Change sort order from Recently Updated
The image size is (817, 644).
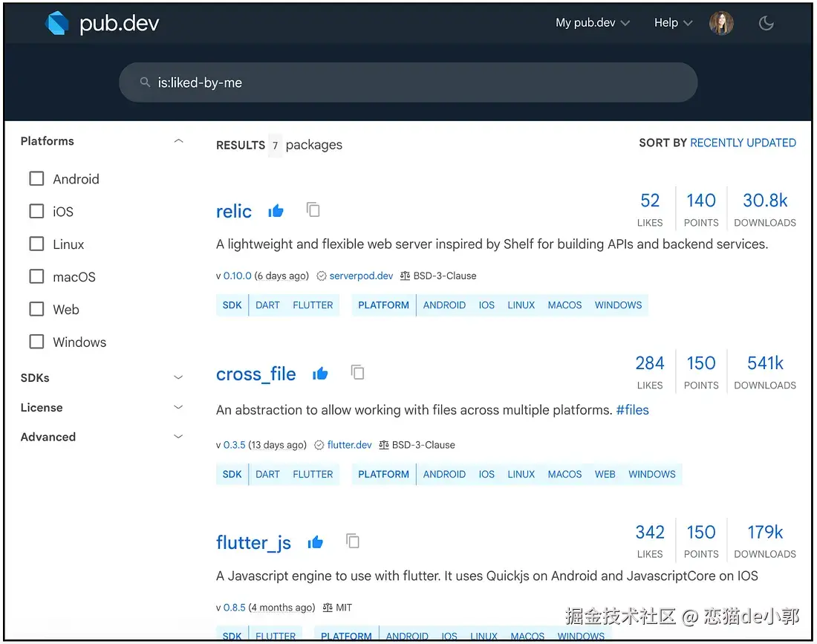coord(743,143)
